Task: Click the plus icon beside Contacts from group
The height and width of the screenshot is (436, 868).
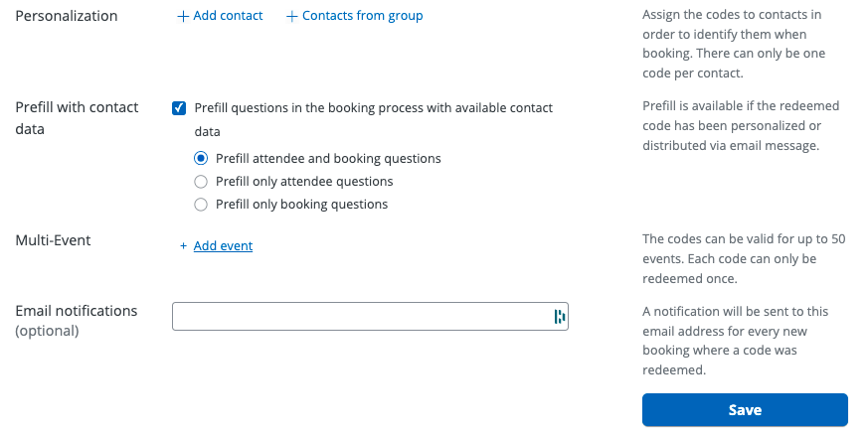Action: [x=292, y=17]
